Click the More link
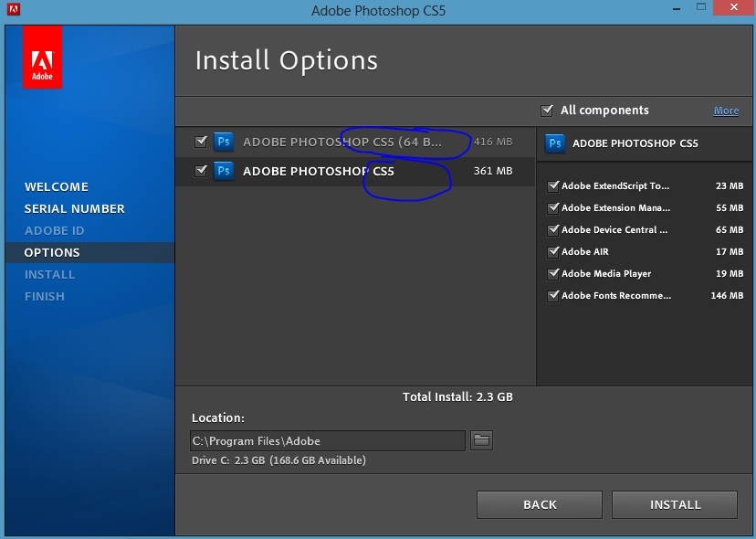This screenshot has height=539, width=756. point(726,111)
